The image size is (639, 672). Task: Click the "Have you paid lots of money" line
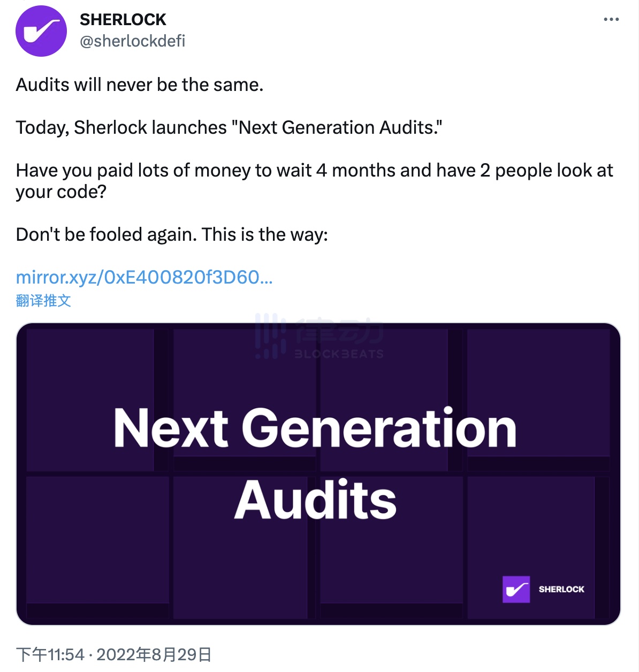[x=314, y=171]
